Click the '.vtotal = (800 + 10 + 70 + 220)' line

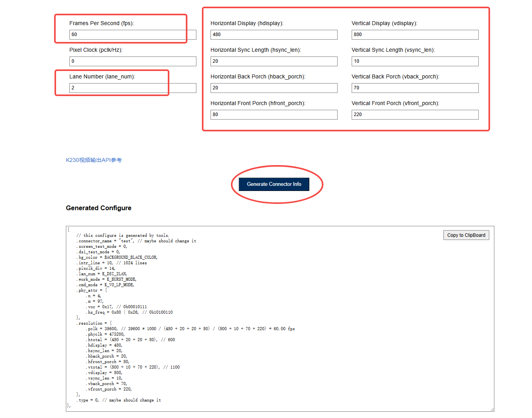pyautogui.click(x=133, y=367)
